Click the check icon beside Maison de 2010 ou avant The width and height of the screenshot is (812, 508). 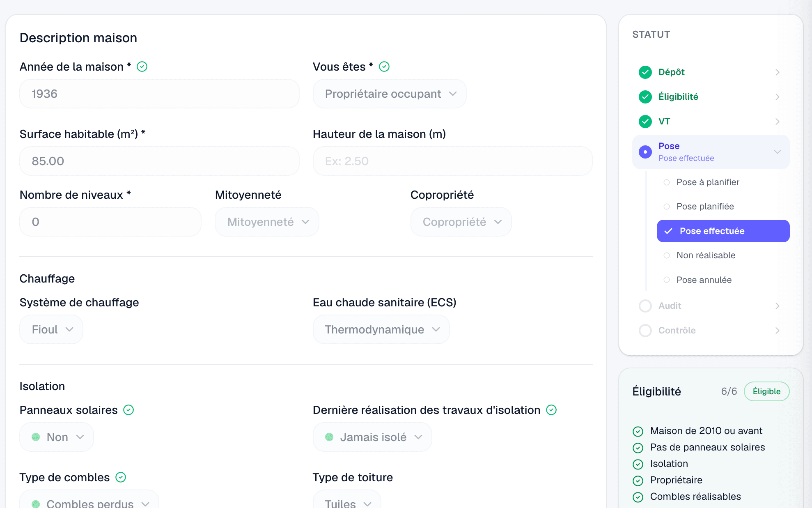coord(638,431)
